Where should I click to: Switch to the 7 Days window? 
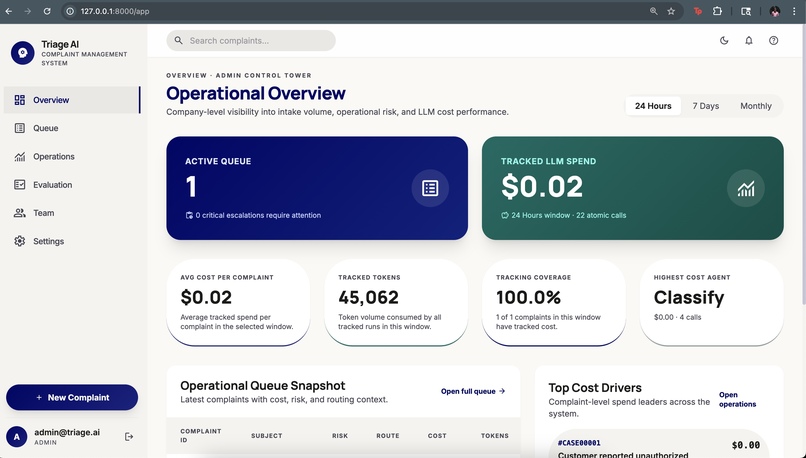click(705, 106)
